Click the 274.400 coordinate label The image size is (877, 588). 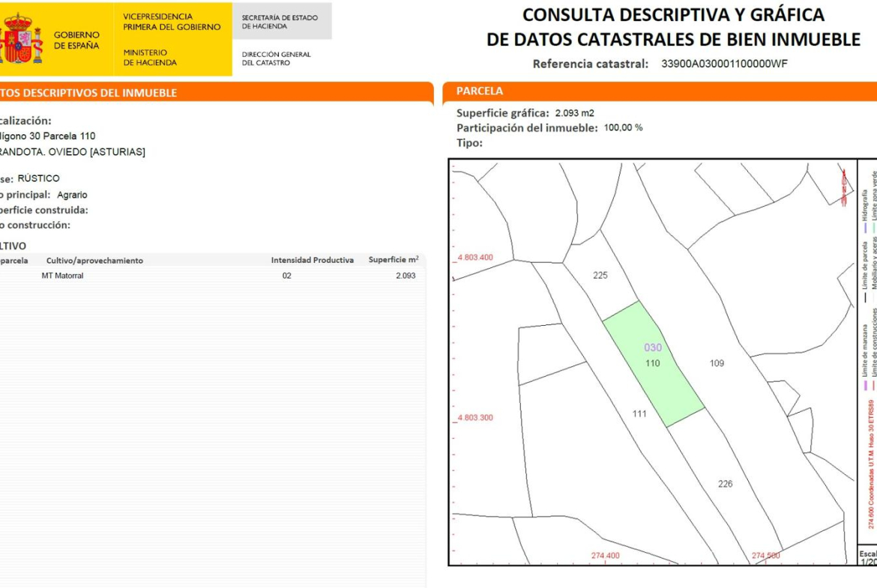coord(605,556)
